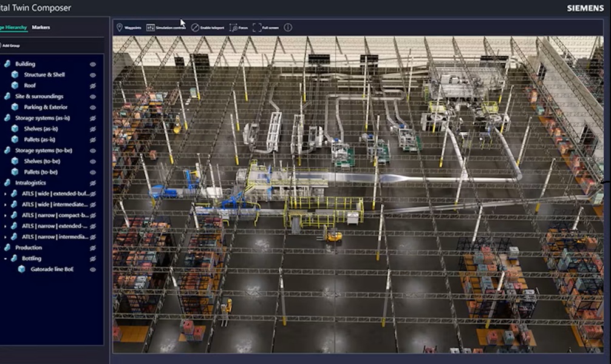The width and height of the screenshot is (611, 364).
Task: Collapse the Bottling group
Action: 5,258
